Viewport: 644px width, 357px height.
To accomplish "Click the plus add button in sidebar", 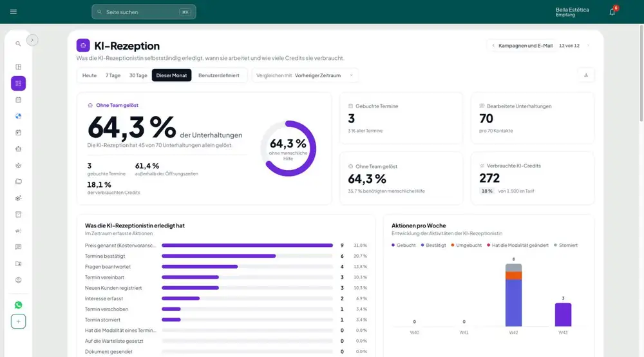I will point(19,322).
